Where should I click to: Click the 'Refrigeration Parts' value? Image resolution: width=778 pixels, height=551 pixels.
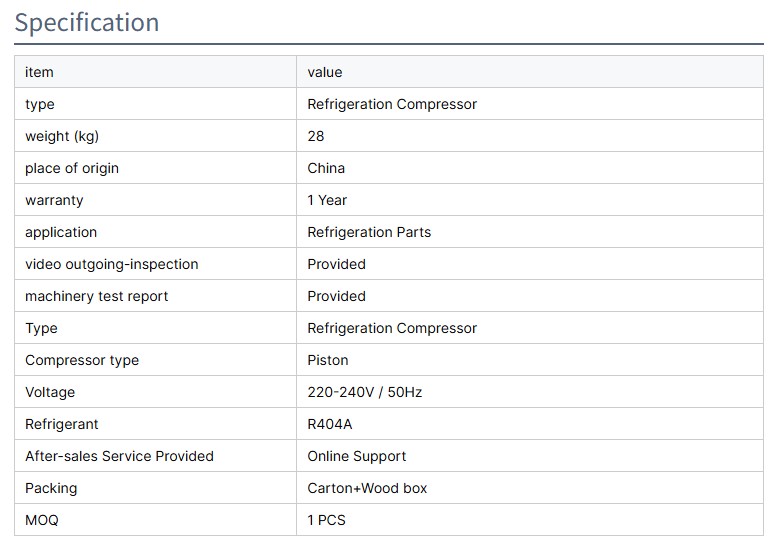[369, 232]
